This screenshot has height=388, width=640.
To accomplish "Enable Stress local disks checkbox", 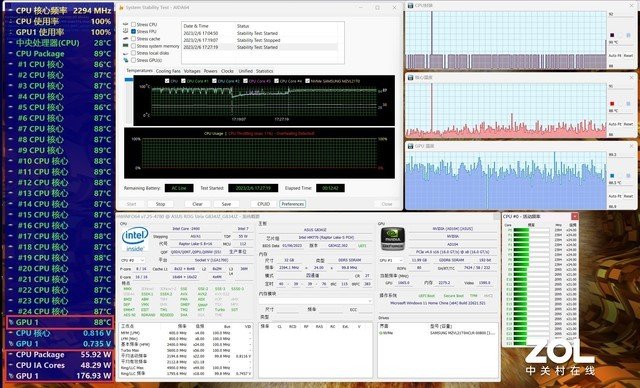I will pyautogui.click(x=133, y=53).
